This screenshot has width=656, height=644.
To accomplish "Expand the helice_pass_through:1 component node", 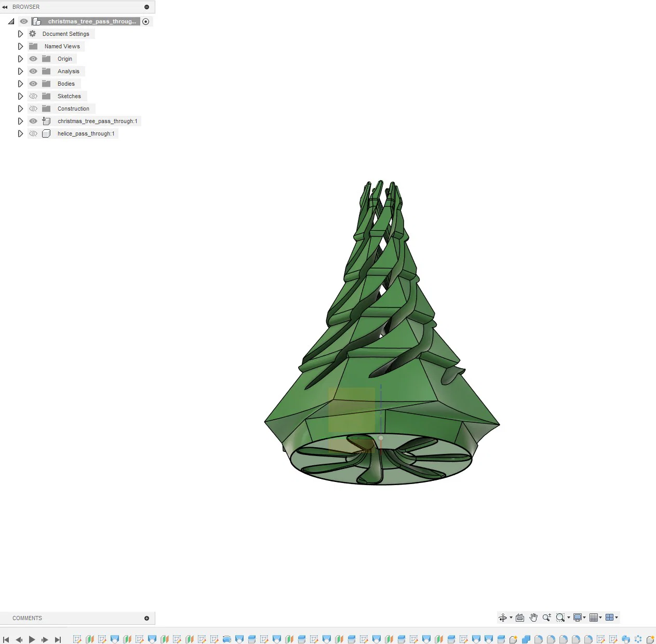I will (20, 133).
